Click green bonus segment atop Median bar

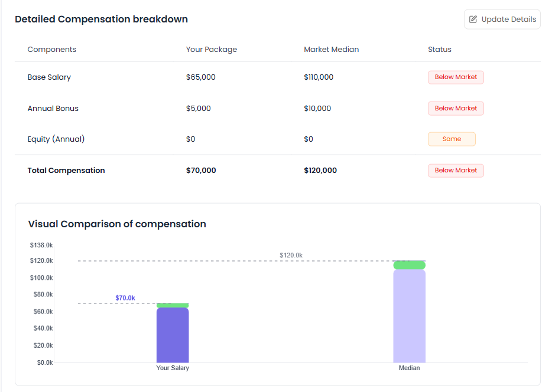pyautogui.click(x=409, y=265)
